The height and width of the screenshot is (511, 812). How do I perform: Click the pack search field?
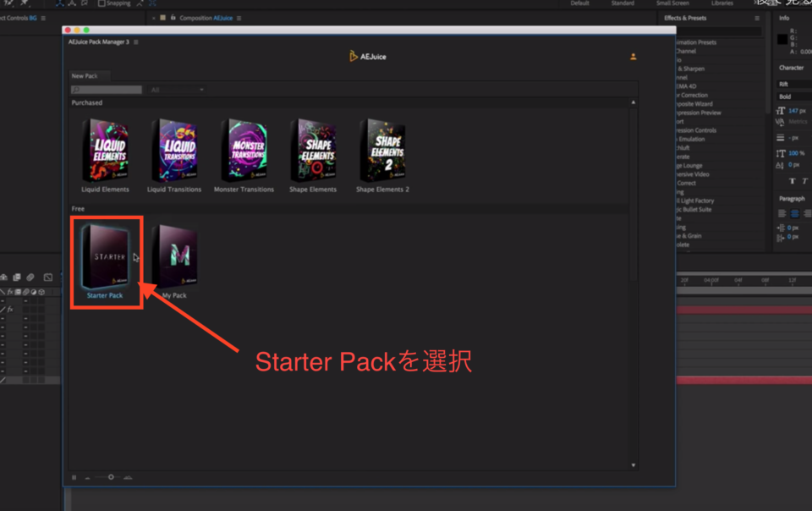coord(107,90)
